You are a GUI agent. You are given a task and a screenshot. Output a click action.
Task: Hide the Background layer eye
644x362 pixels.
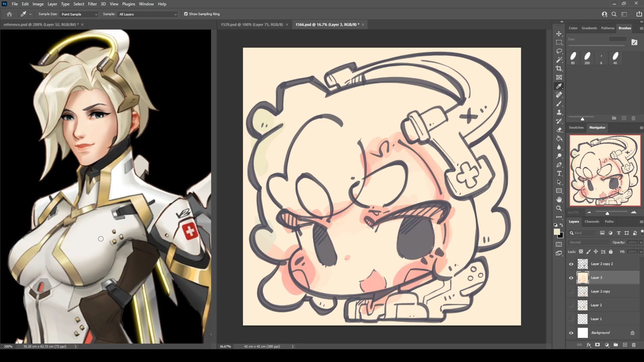pyautogui.click(x=571, y=333)
